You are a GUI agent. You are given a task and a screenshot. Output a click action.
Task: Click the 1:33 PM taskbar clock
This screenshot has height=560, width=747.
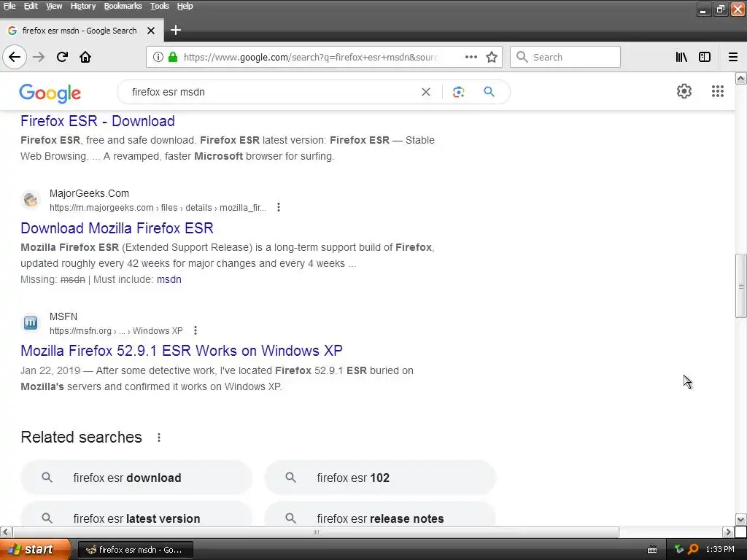(720, 550)
